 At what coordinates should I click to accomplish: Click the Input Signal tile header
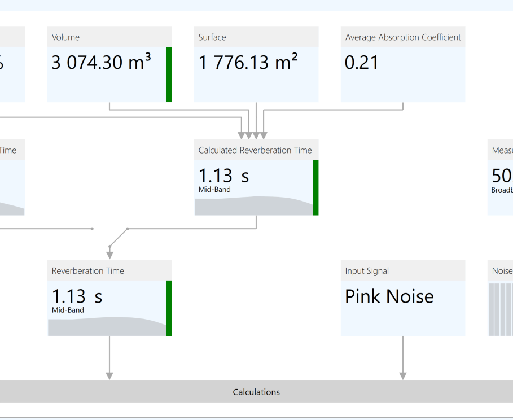tap(402, 271)
